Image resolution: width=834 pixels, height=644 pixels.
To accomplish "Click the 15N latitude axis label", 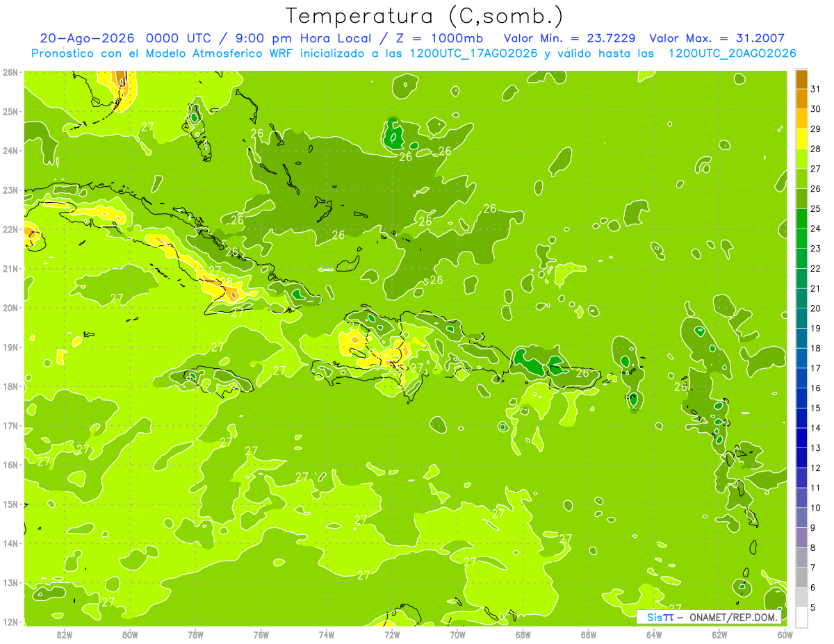I will click(10, 504).
